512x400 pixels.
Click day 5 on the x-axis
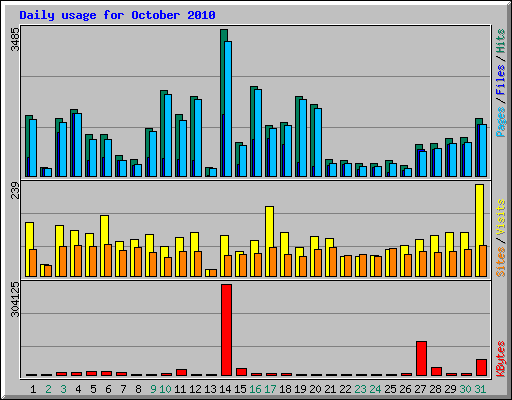coord(93,389)
